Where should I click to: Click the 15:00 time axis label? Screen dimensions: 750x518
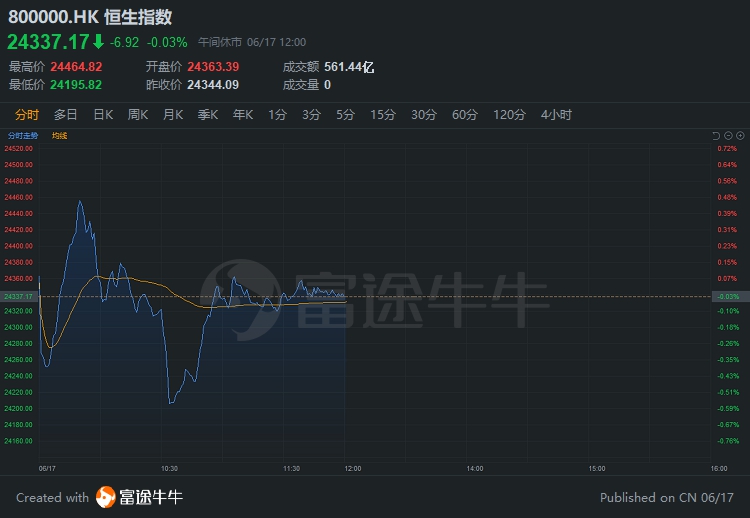(x=597, y=469)
